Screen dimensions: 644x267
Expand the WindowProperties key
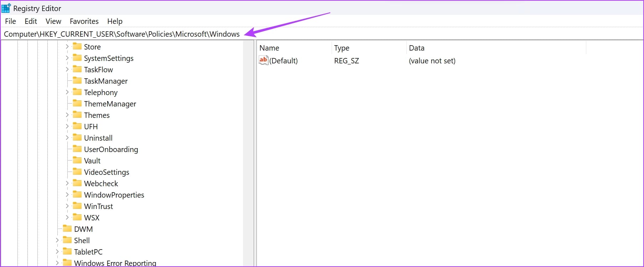click(67, 195)
